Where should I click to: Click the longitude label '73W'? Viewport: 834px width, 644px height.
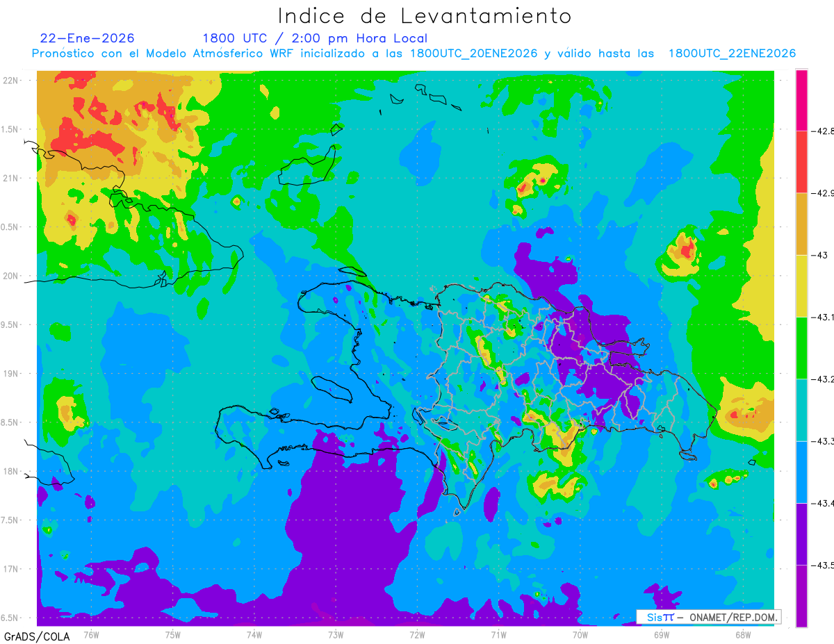click(335, 634)
